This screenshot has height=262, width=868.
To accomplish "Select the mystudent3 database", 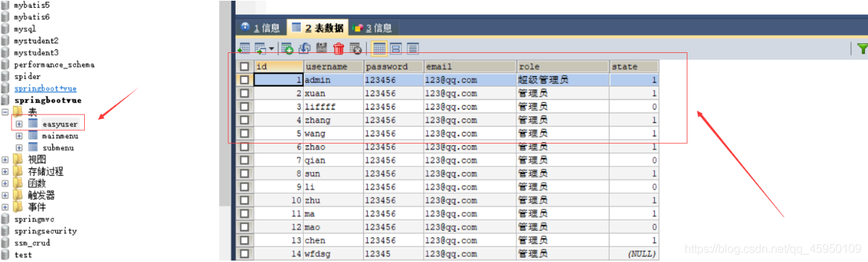I will click(x=36, y=53).
